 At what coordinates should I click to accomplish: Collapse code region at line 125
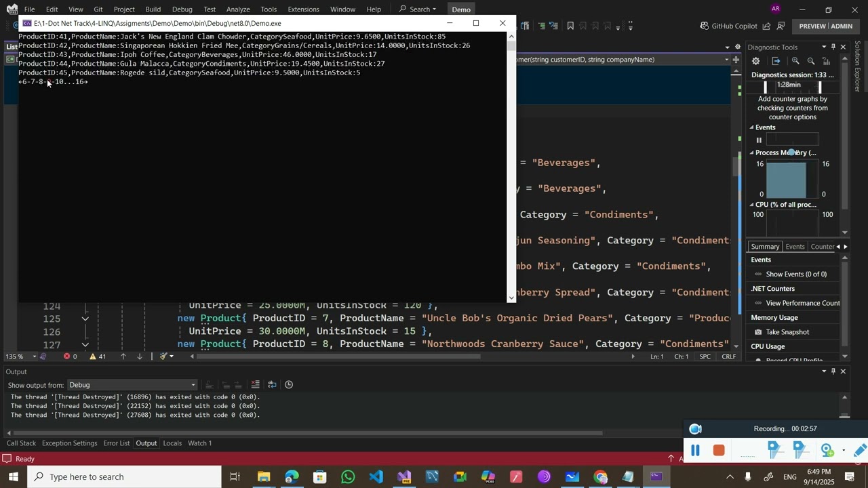85,319
